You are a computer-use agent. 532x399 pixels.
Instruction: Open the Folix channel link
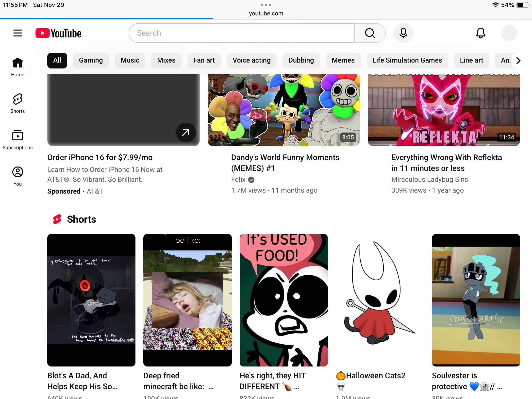(238, 180)
